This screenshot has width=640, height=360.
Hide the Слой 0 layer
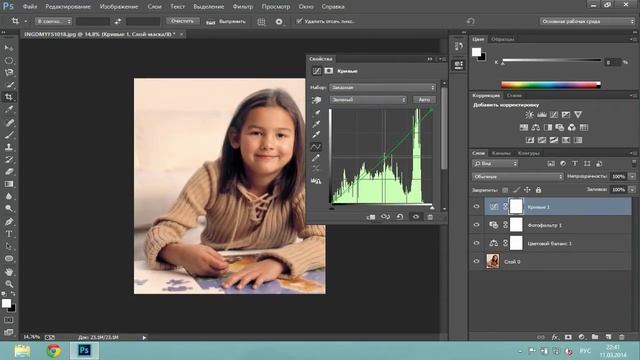coord(476,261)
